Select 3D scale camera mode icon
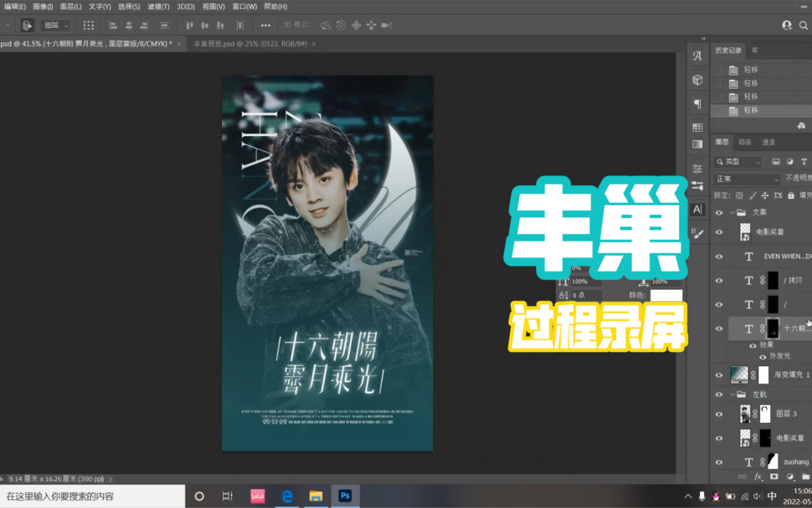The height and width of the screenshot is (508, 812). pyautogui.click(x=386, y=25)
